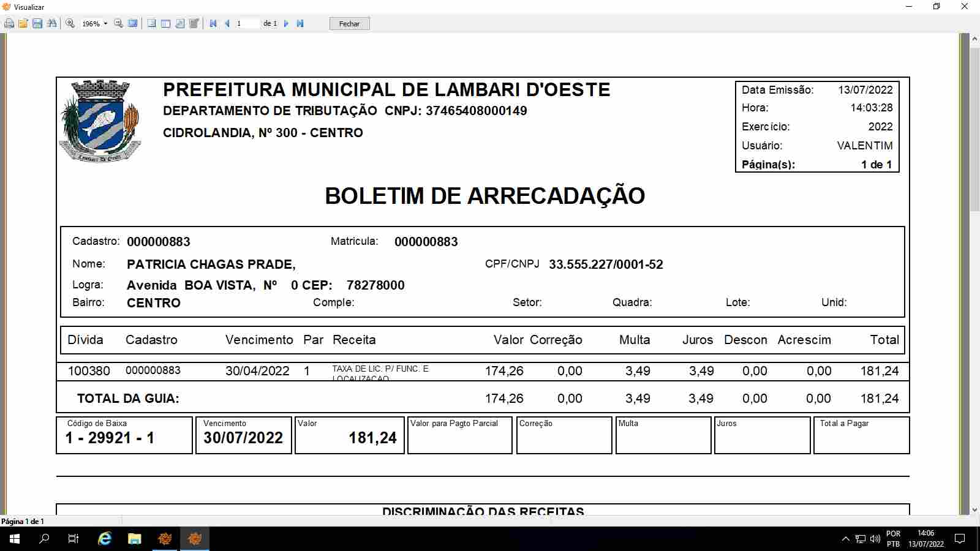Save the report using the diskette icon
The width and height of the screenshot is (980, 551).
point(37,23)
